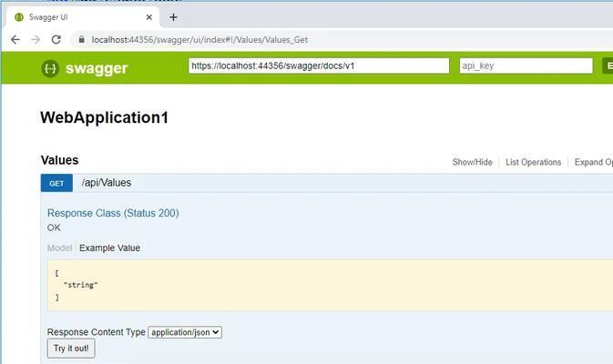Close the Swagger UI tab
Viewport: 613px width, 364px height.
click(149, 17)
